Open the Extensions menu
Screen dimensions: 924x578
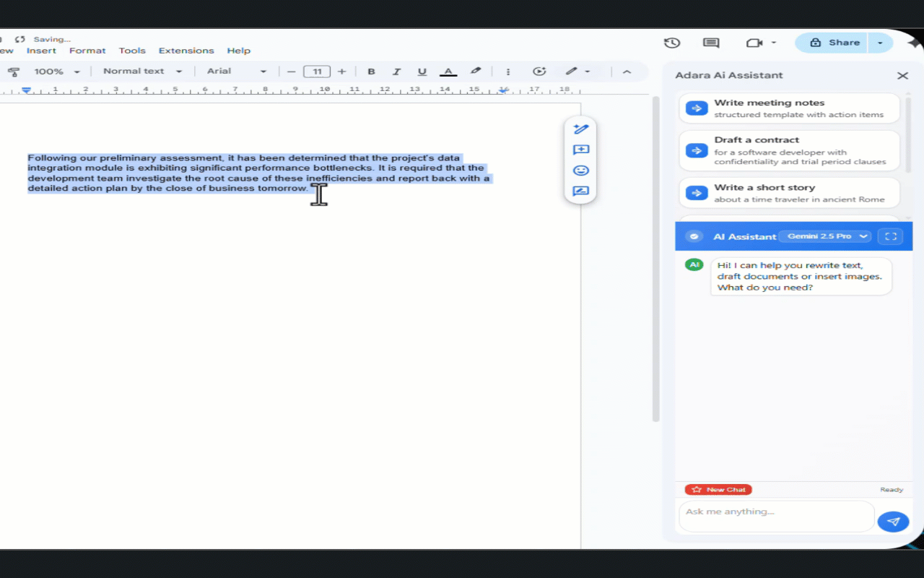point(186,51)
